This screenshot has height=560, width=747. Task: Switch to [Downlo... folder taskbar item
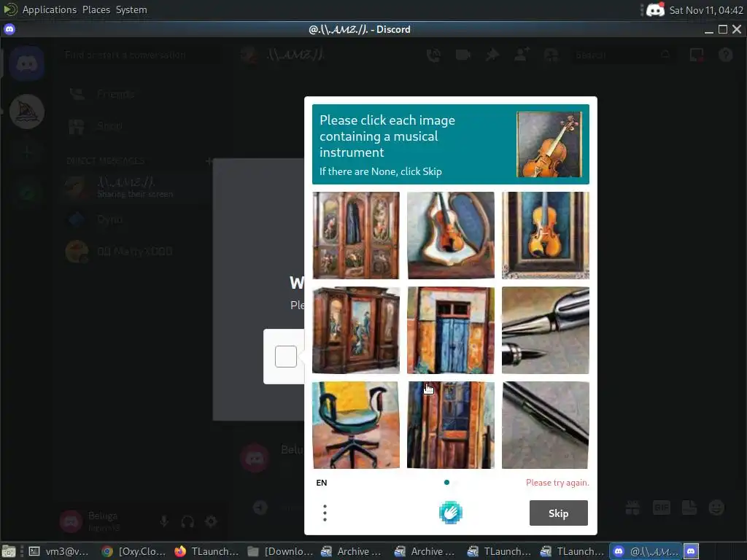279,551
